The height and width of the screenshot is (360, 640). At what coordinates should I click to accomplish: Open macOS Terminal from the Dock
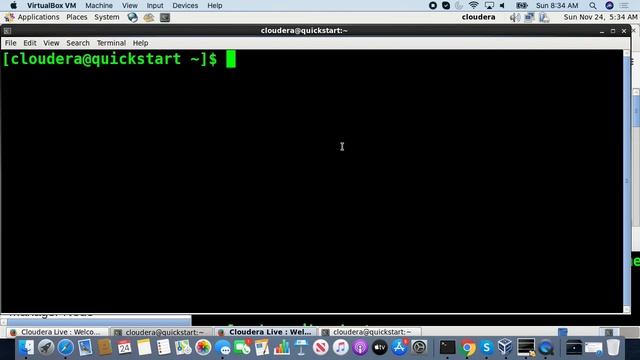tap(447, 347)
